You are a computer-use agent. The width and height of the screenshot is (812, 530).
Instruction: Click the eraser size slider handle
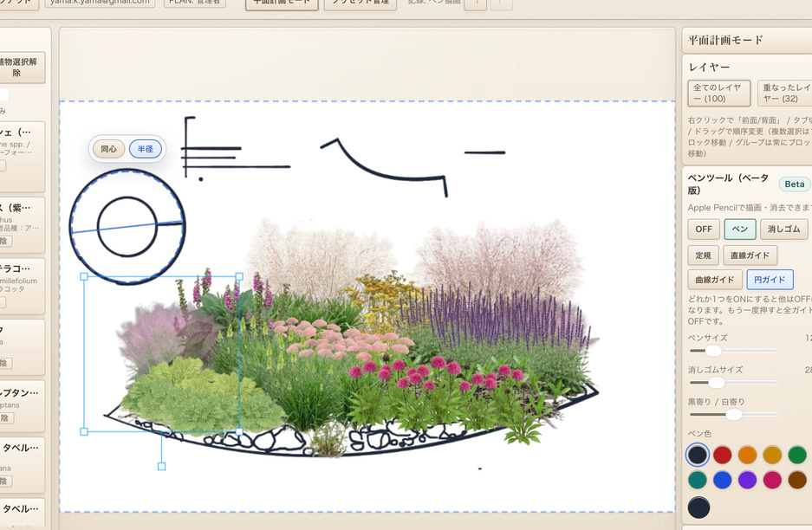[716, 382]
